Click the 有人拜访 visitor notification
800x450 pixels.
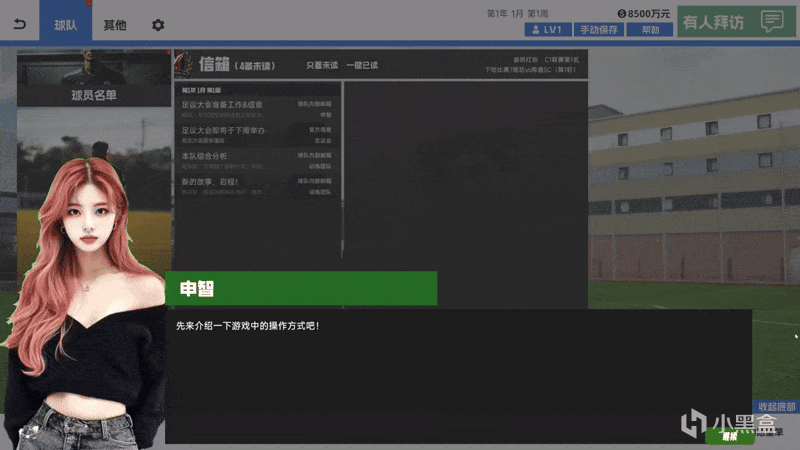(x=736, y=22)
